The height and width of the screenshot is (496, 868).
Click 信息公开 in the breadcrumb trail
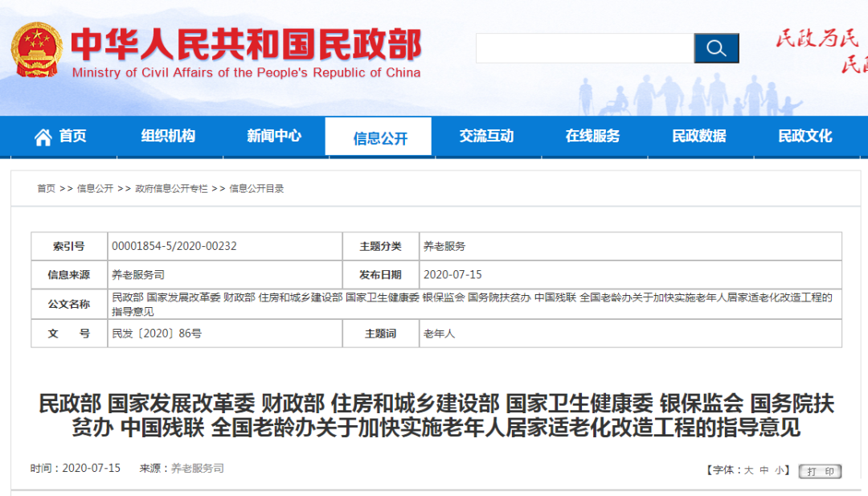95,189
